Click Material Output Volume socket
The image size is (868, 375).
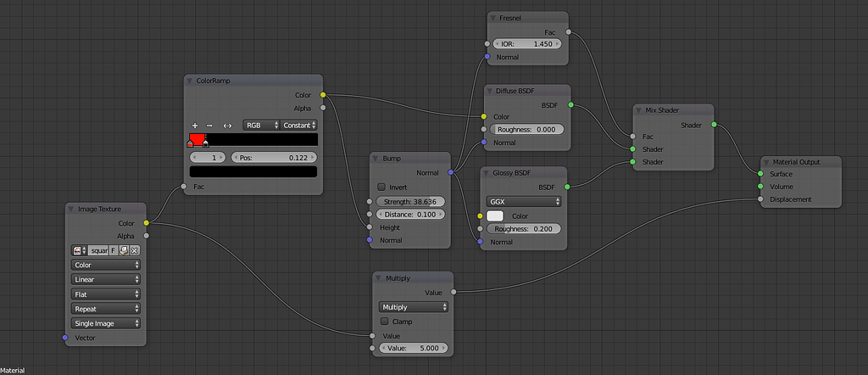(760, 187)
